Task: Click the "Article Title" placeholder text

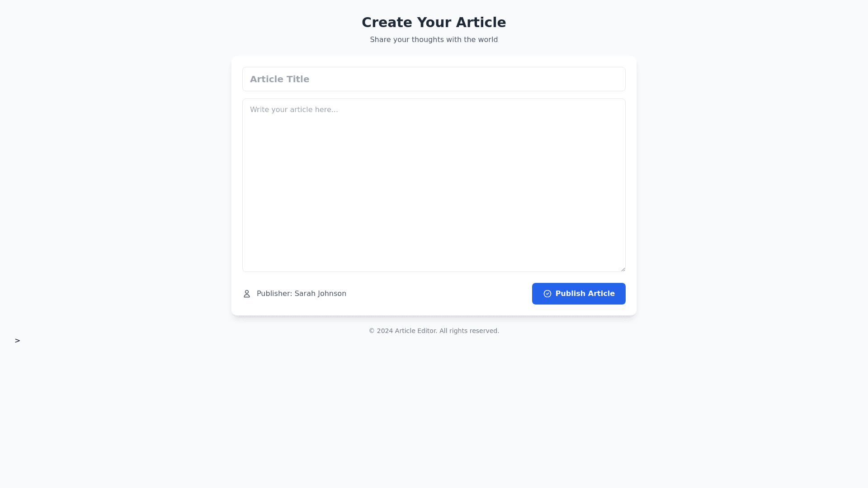Action: tap(279, 79)
